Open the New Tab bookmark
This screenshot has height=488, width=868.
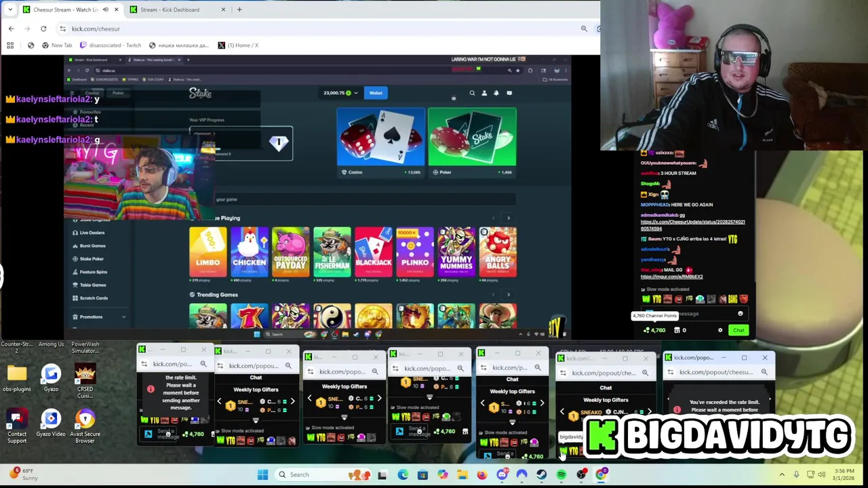56,45
